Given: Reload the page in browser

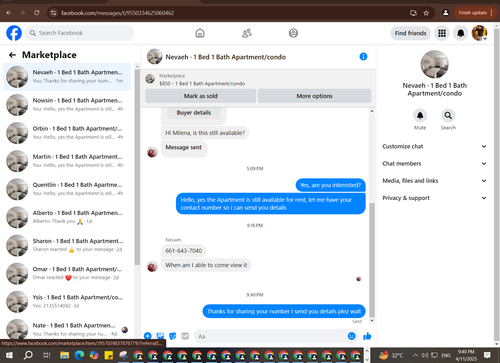Looking at the screenshot, I should (x=37, y=13).
